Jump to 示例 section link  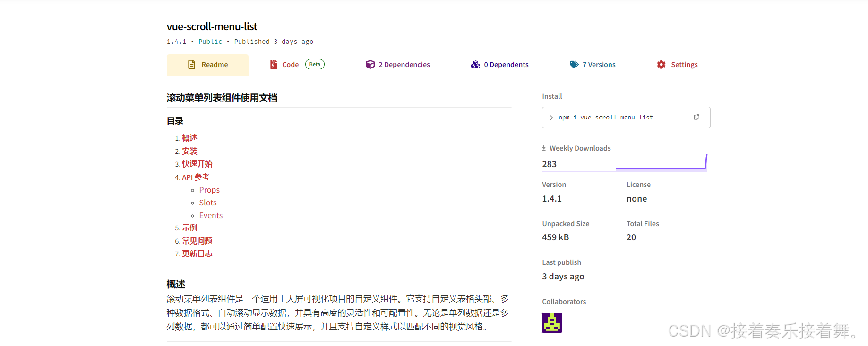(x=189, y=228)
